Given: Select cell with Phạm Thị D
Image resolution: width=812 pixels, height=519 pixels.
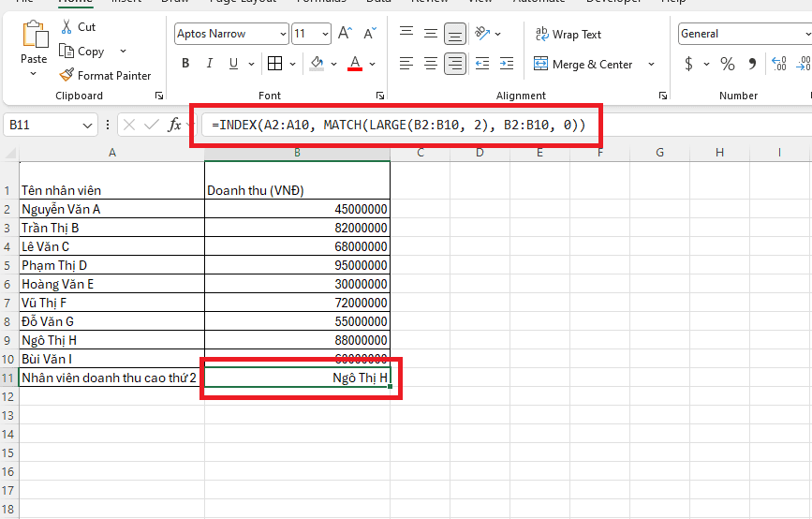Looking at the screenshot, I should [x=111, y=266].
